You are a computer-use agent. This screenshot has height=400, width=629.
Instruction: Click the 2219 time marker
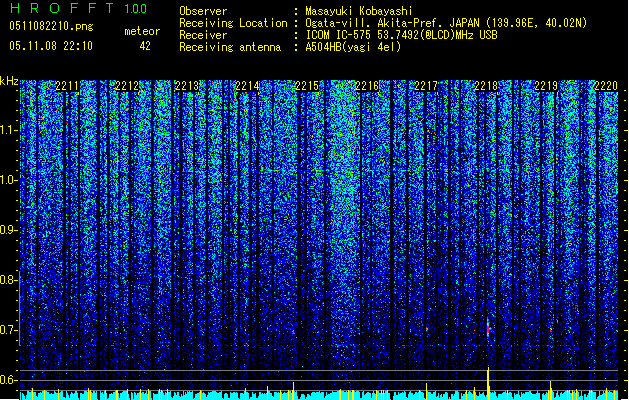point(546,86)
